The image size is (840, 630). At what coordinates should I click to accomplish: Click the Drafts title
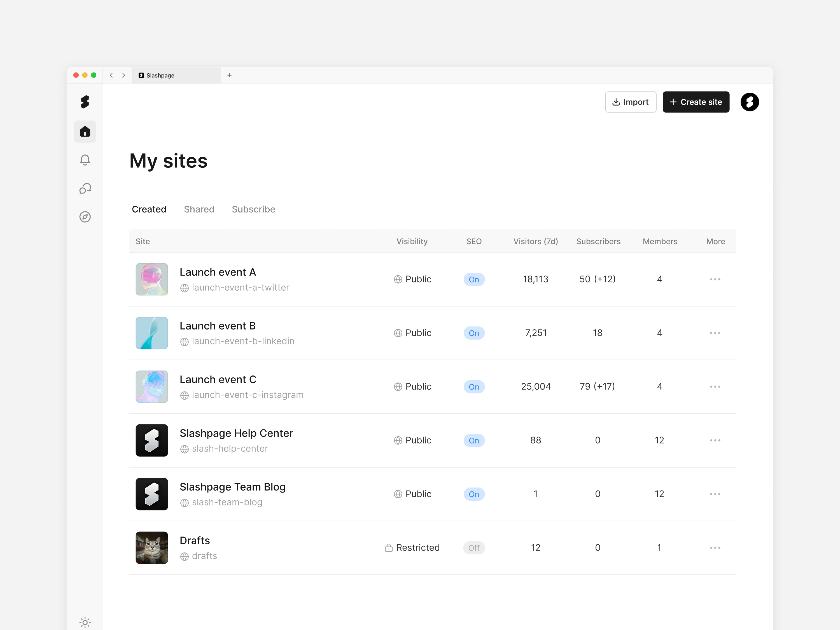point(195,540)
